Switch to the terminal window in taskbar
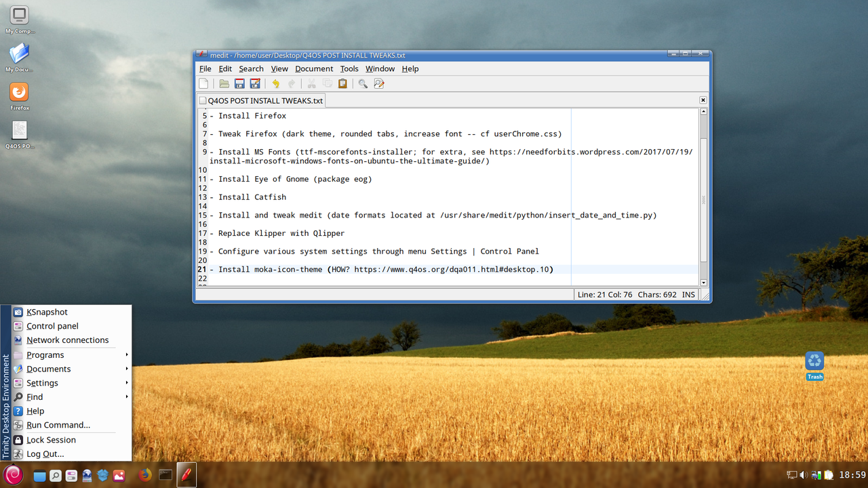Viewport: 868px width, 488px height. [x=165, y=475]
